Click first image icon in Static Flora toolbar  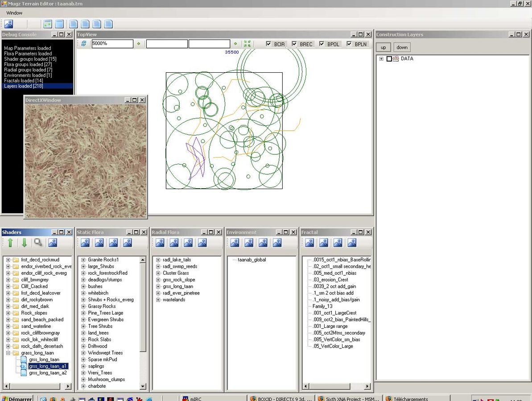click(x=85, y=243)
